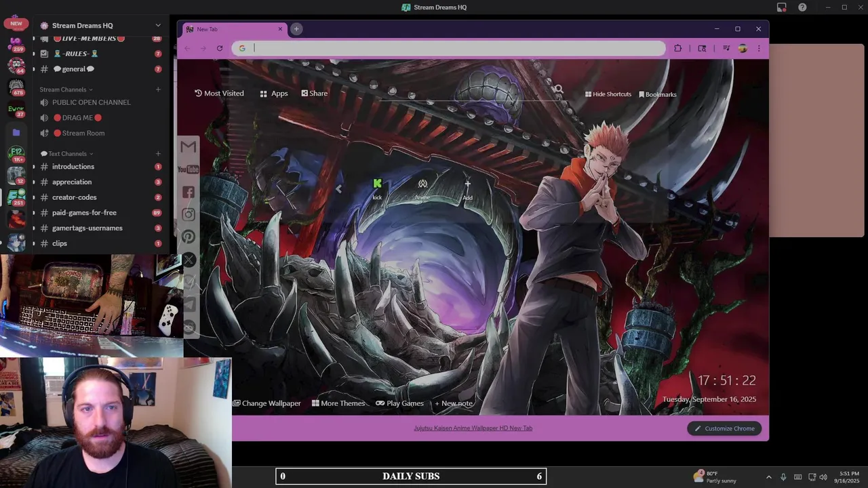Open Pinterest shortcut in the side bar
The height and width of the screenshot is (488, 868).
coord(189,237)
